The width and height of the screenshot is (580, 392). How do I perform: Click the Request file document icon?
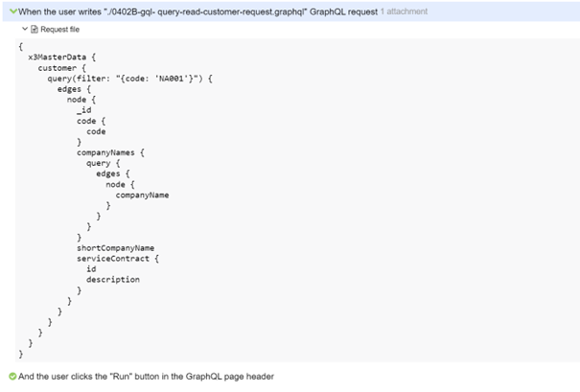[34, 30]
